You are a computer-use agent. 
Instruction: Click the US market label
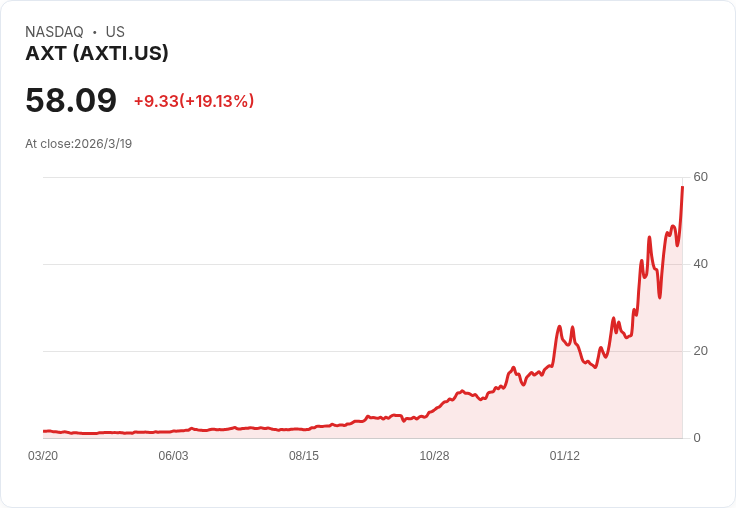[115, 32]
